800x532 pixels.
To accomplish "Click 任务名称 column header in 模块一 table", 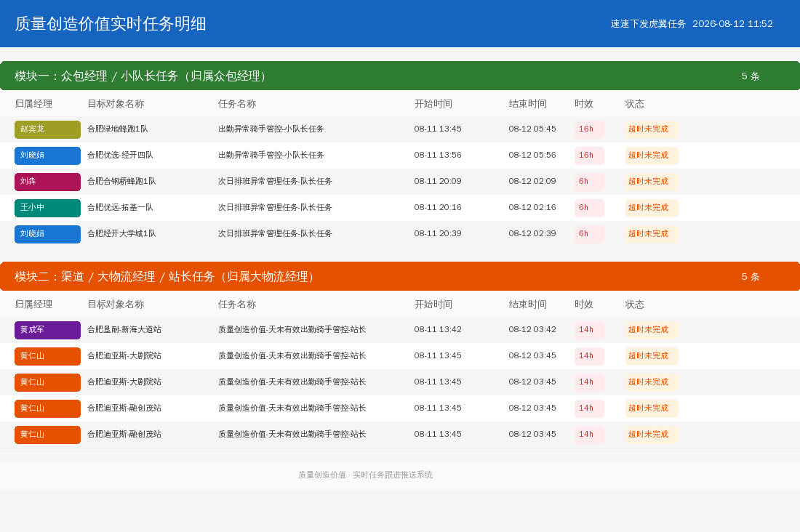I will (x=237, y=103).
